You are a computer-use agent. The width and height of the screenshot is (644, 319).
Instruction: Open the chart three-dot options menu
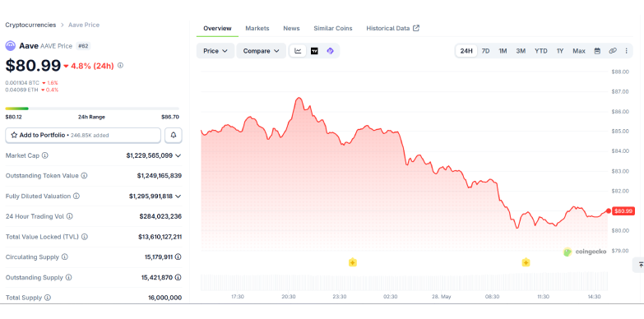tap(627, 51)
